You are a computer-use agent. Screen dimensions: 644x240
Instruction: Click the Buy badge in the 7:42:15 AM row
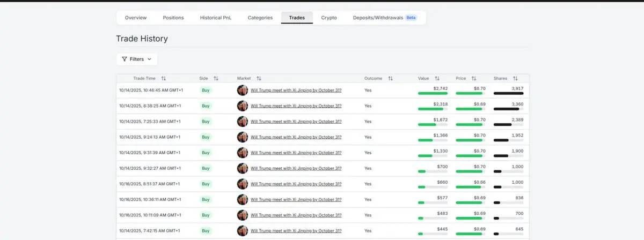point(206,231)
